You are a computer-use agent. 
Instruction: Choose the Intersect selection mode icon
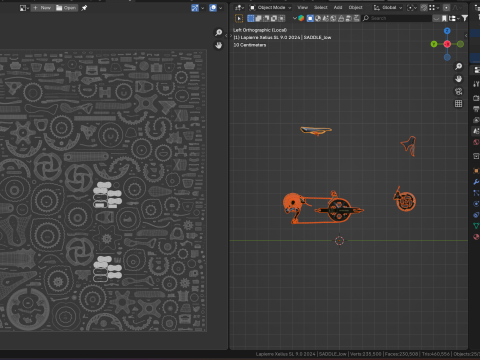click(x=282, y=18)
